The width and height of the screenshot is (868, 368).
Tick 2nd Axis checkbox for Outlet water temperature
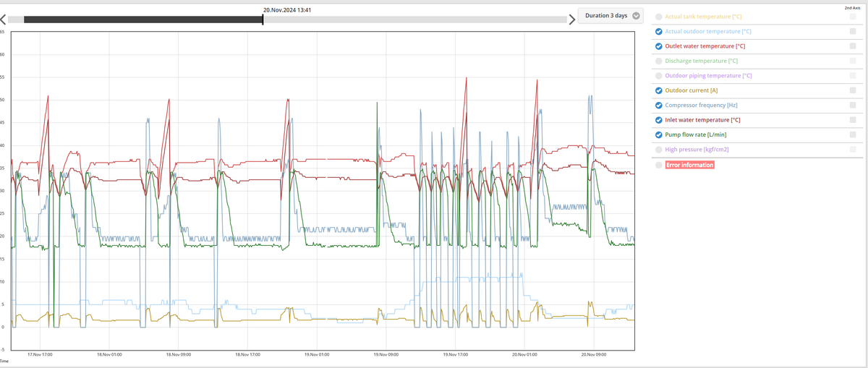click(x=853, y=46)
